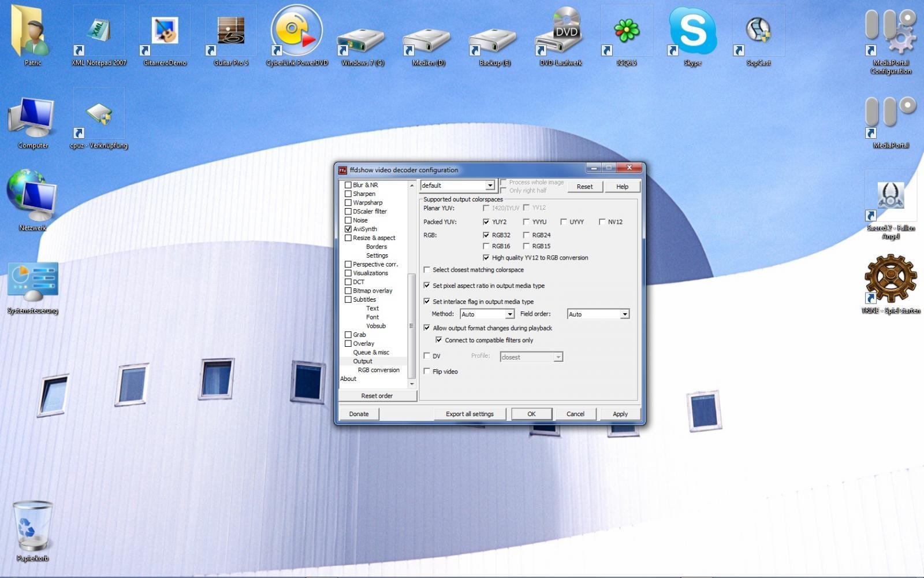Enable the Sharpen filter checkbox
924x578 pixels.
click(348, 194)
